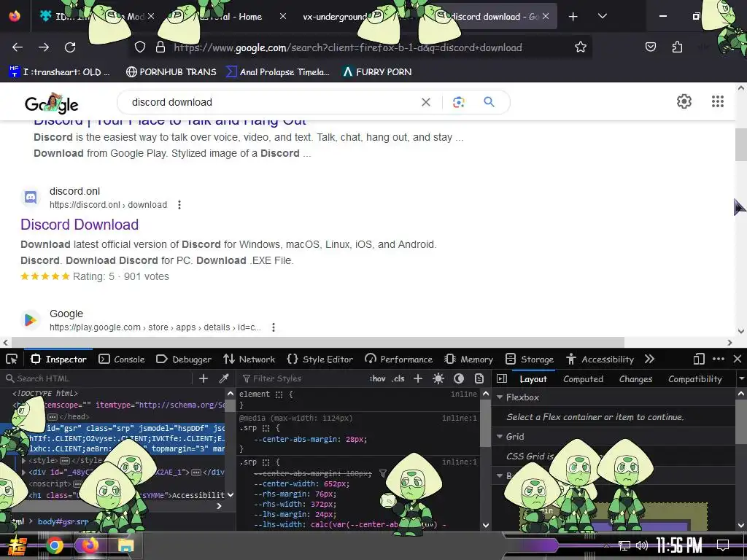The width and height of the screenshot is (747, 560).
Task: Open the Performance tab
Action: (x=399, y=359)
